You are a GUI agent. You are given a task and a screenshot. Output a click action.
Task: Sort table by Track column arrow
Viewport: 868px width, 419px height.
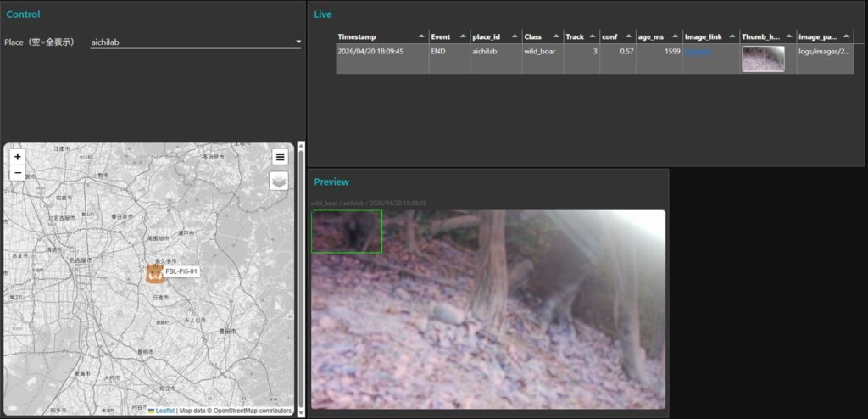click(593, 36)
